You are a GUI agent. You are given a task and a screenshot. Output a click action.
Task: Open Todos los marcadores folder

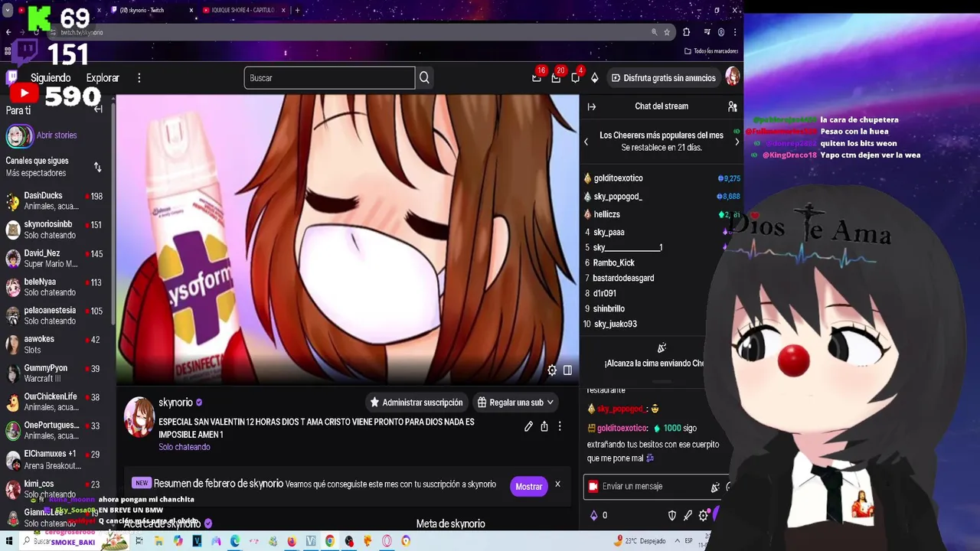711,51
